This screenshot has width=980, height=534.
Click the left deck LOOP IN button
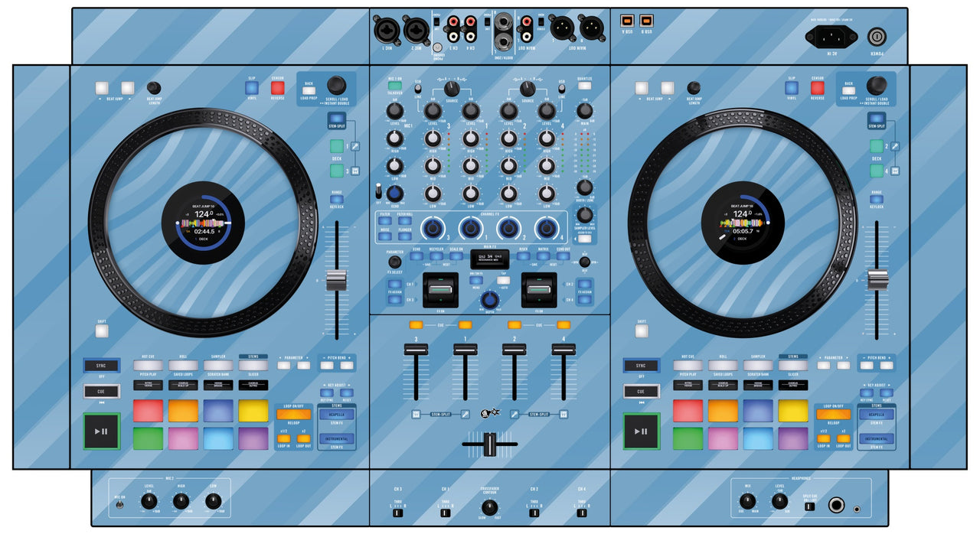(x=283, y=438)
